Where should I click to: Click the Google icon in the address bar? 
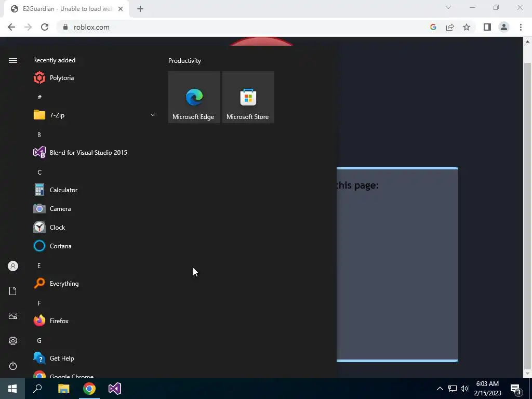[433, 27]
